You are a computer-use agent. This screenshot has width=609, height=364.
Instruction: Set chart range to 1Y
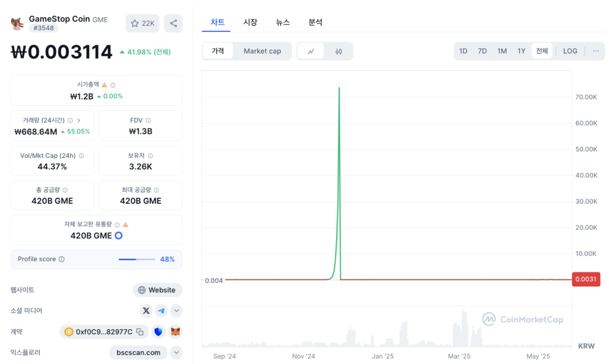tap(521, 51)
